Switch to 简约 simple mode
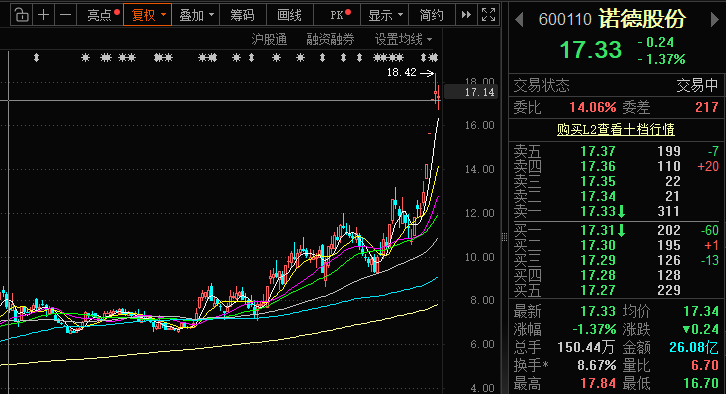 (x=432, y=15)
